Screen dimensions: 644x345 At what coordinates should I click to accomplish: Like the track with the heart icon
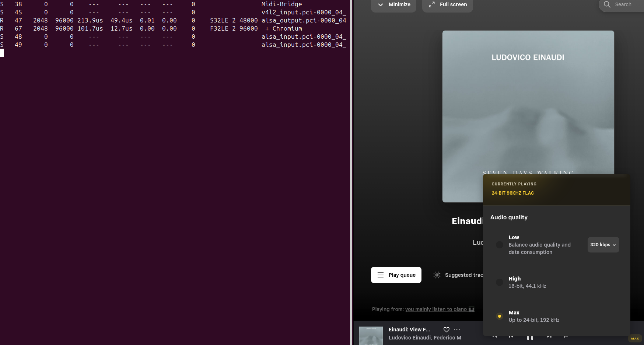pyautogui.click(x=446, y=330)
